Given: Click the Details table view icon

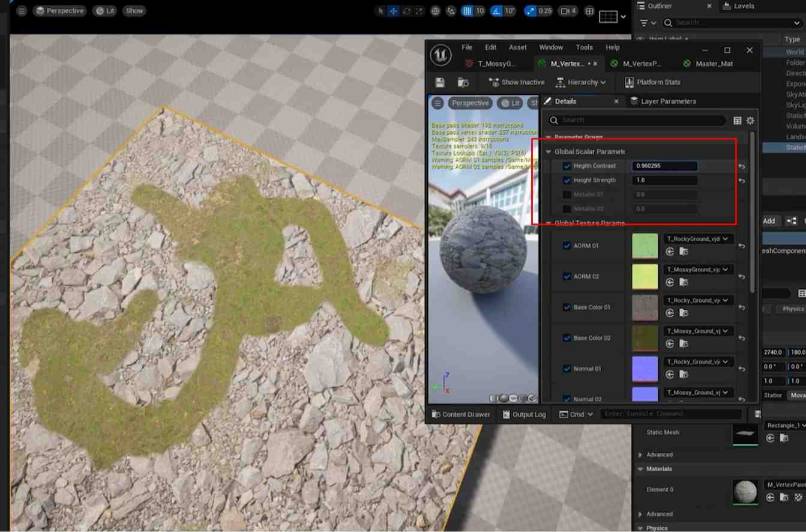Looking at the screenshot, I should [737, 120].
